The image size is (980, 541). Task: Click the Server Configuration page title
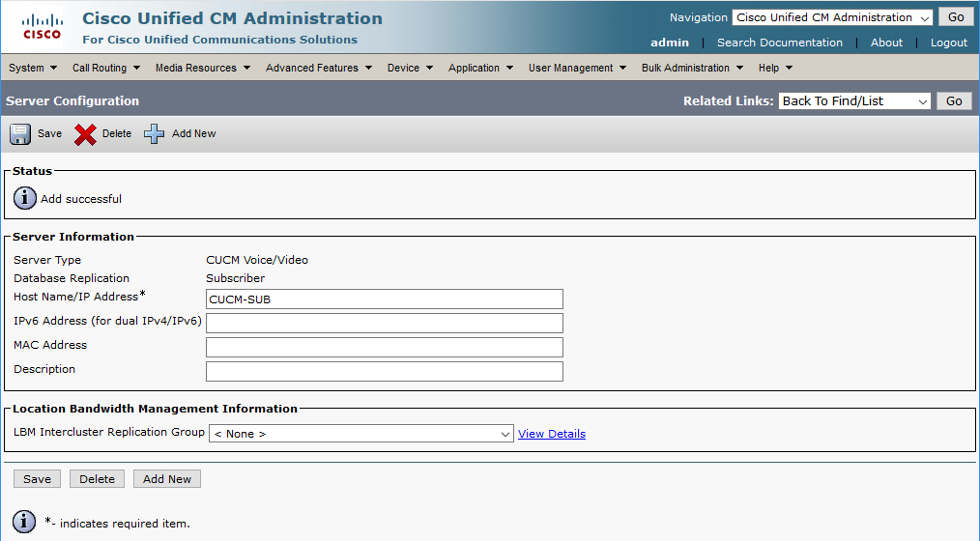coord(72,100)
